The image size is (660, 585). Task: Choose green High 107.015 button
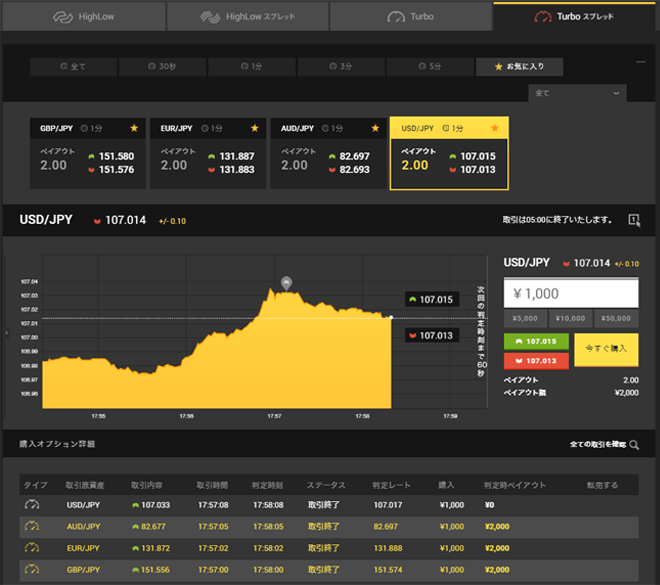[x=536, y=341]
